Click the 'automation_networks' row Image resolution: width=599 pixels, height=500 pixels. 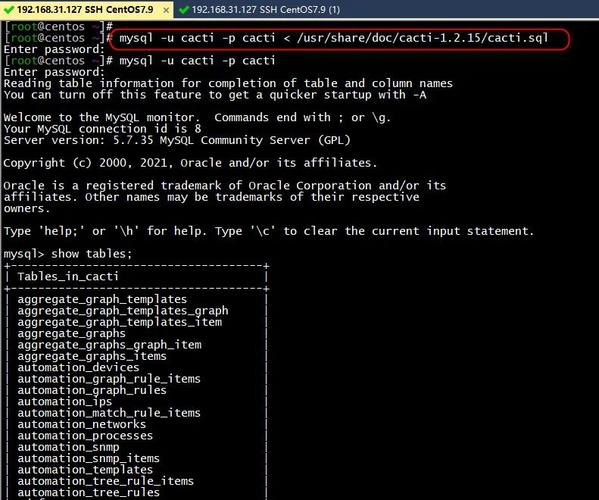81,424
